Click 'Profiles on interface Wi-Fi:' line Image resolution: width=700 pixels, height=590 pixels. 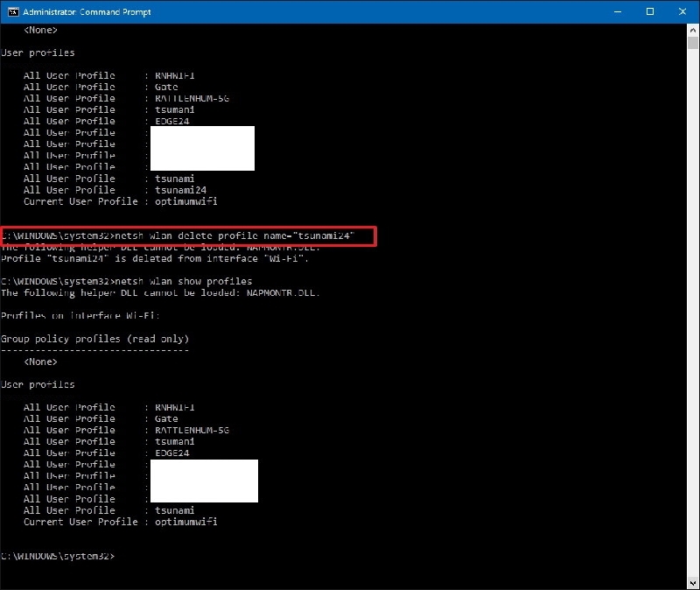pos(80,316)
